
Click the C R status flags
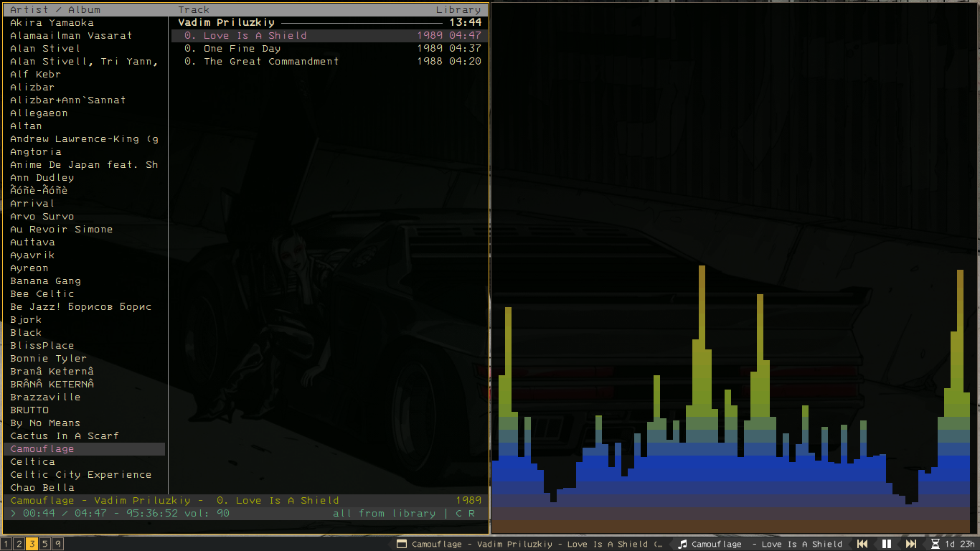pyautogui.click(x=465, y=514)
